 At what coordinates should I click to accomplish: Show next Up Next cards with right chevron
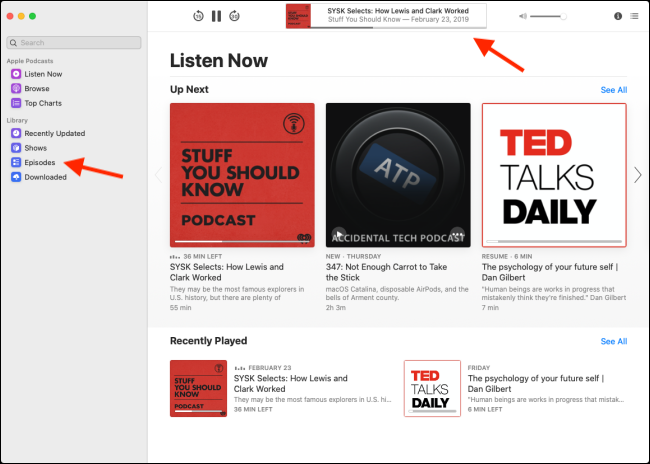click(x=638, y=175)
